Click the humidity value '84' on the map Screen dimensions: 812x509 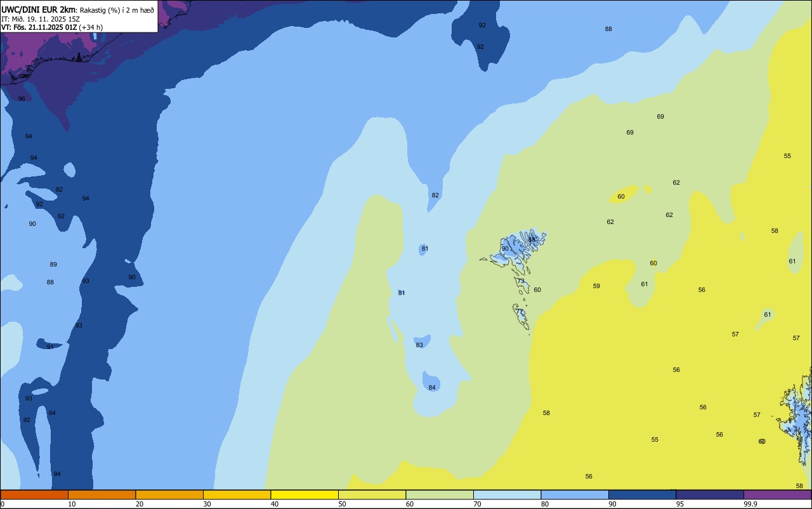click(432, 388)
